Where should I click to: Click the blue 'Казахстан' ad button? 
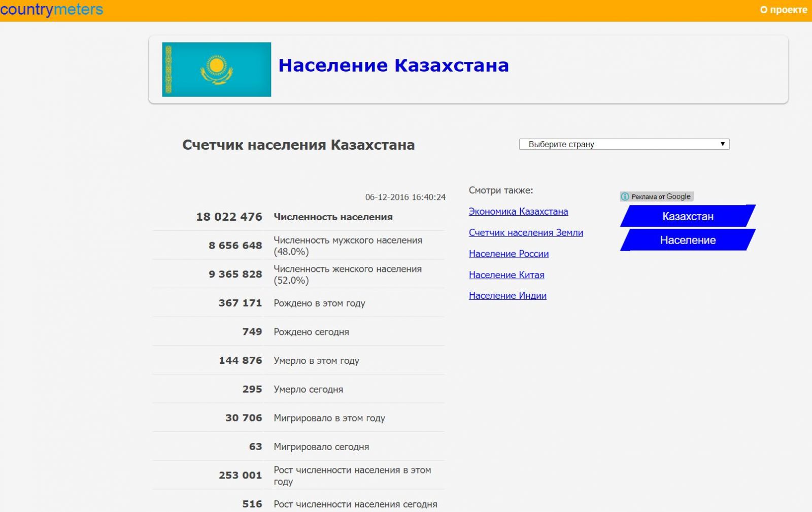point(688,216)
